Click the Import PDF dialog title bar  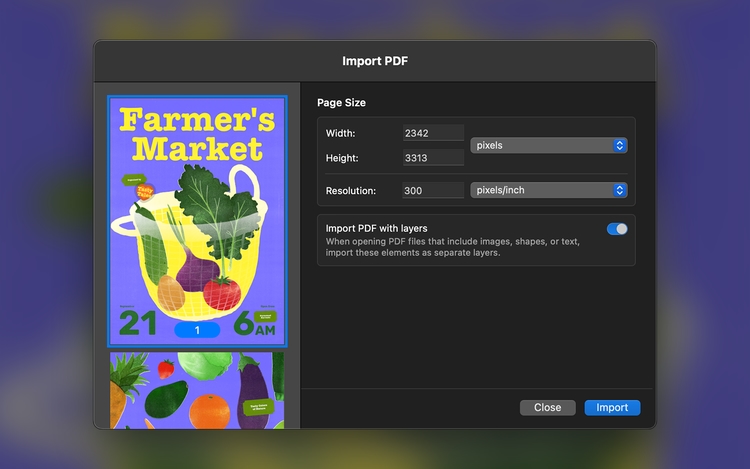tap(375, 61)
